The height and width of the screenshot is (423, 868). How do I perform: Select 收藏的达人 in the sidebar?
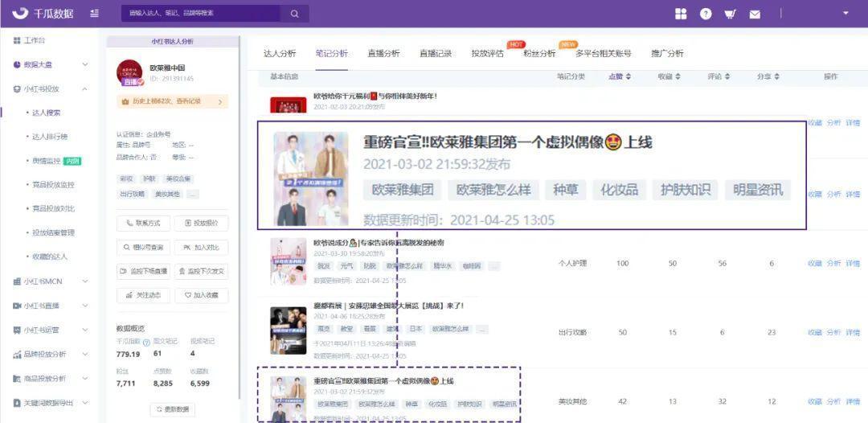tap(50, 257)
